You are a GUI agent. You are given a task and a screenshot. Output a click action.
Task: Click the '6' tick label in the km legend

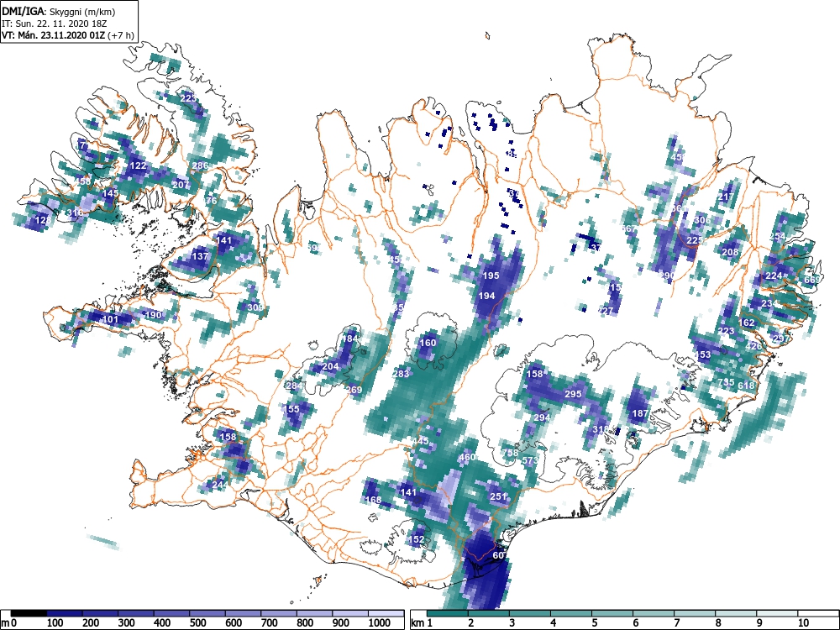tap(635, 623)
